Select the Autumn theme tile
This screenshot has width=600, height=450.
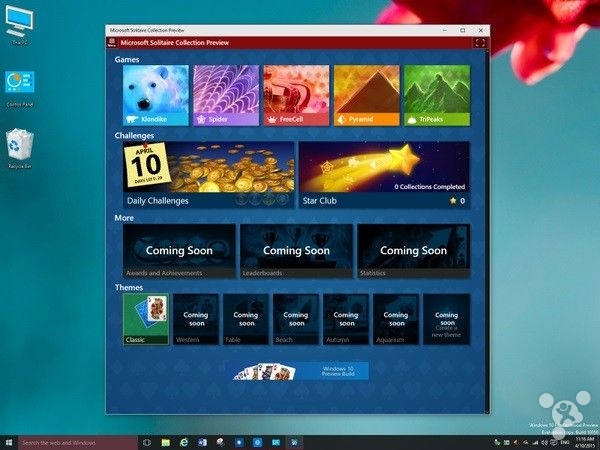click(x=346, y=319)
